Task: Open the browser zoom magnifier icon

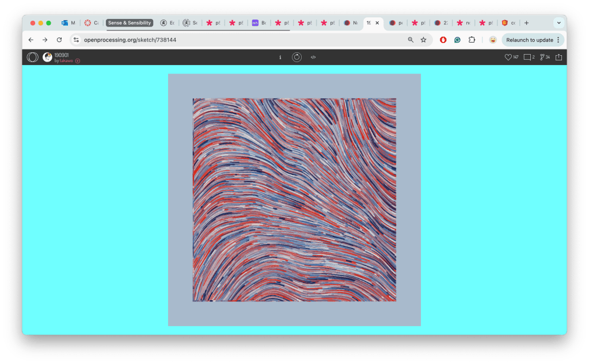Action: [411, 40]
